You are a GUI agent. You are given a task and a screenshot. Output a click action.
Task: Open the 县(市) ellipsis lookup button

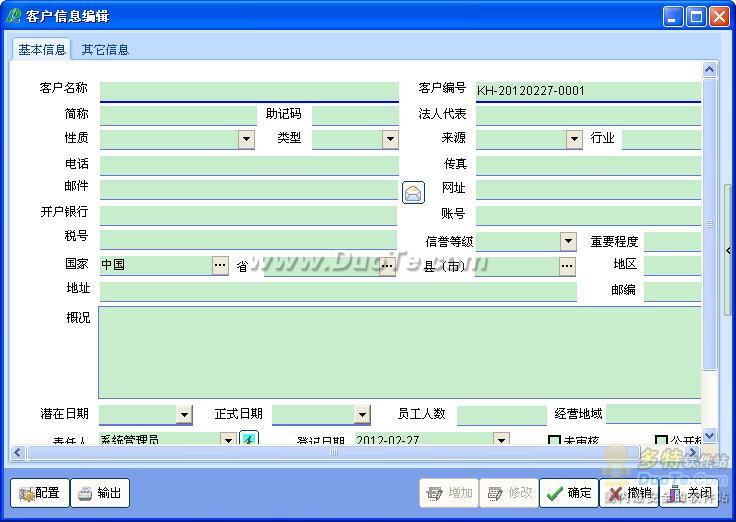click(567, 265)
